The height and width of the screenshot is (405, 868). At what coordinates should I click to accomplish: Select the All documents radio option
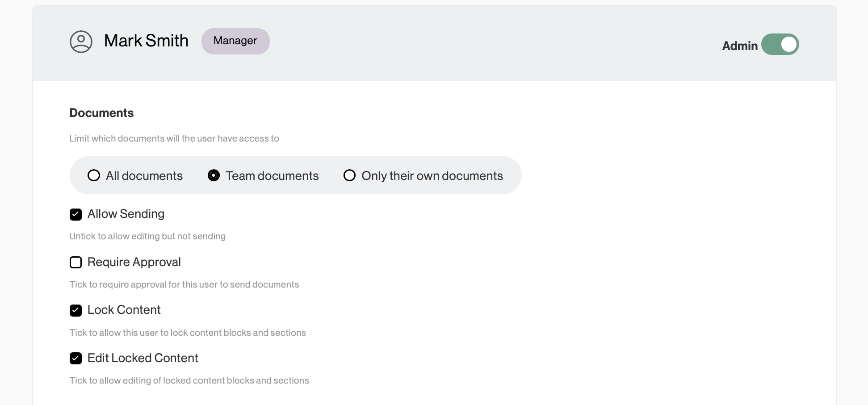[x=94, y=175]
